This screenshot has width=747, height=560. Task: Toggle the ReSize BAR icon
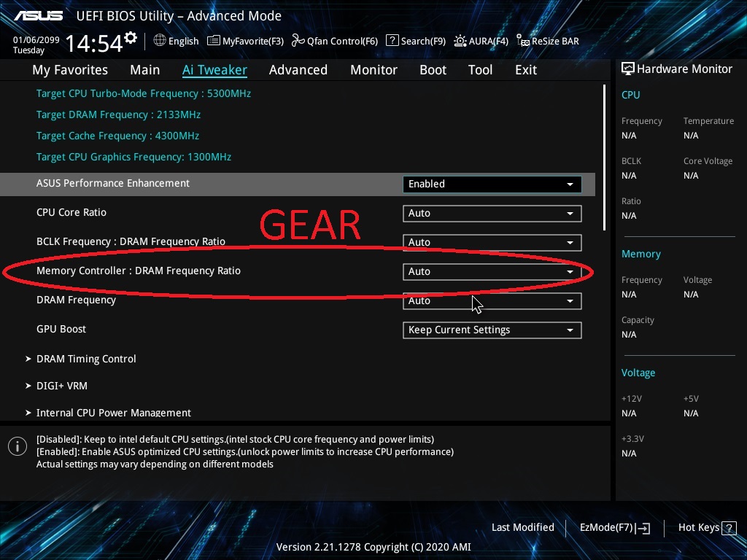click(x=522, y=41)
